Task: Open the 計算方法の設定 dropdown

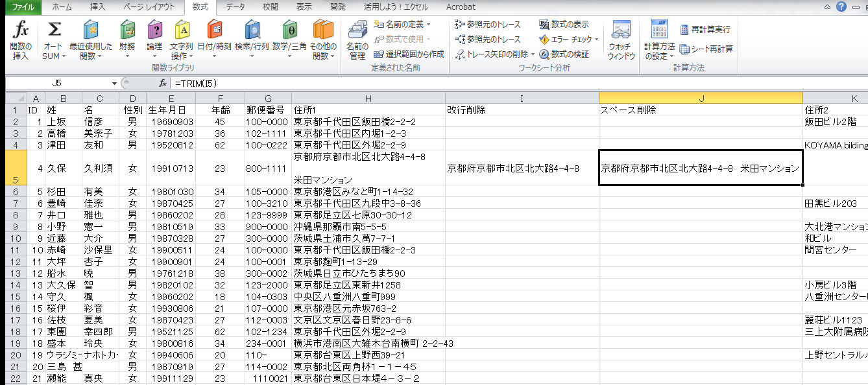Action: coord(659,40)
